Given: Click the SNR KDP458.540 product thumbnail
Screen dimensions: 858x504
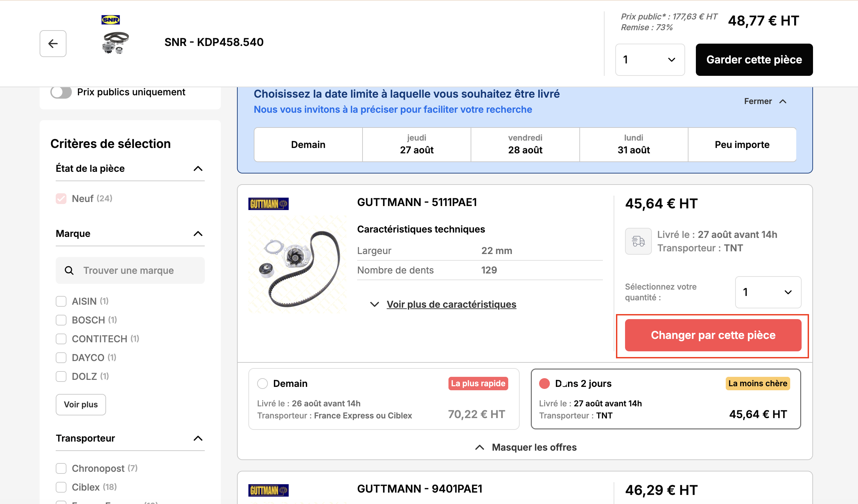Looking at the screenshot, I should pos(115,43).
